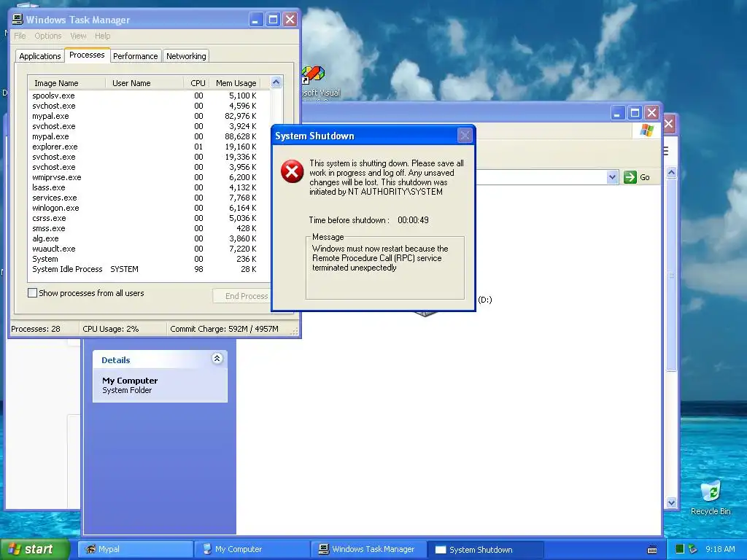This screenshot has width=747, height=560.
Task: Select the Processes tab
Action: tap(87, 55)
